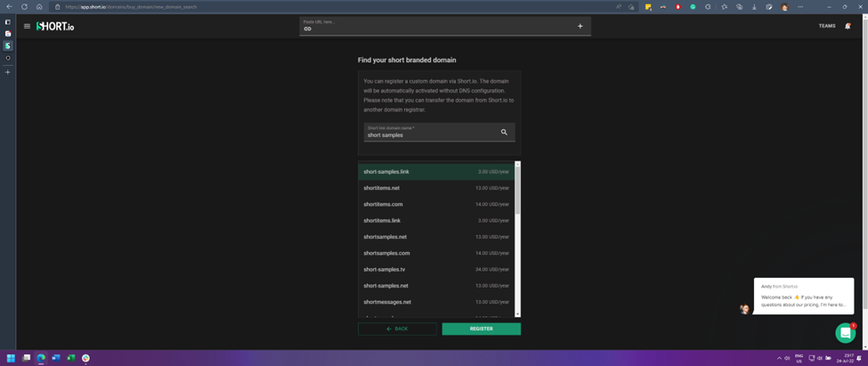Image resolution: width=868 pixels, height=366 pixels.
Task: Select short-samples.net domain
Action: (x=436, y=286)
